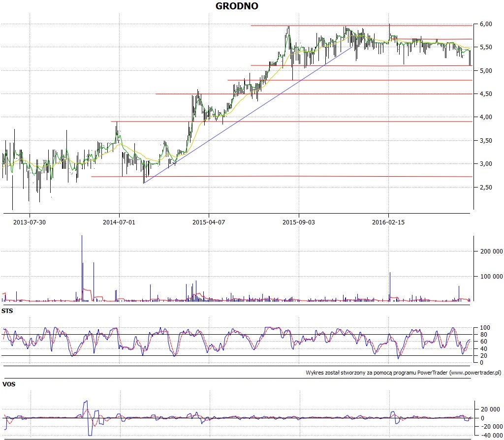This screenshot has height=440, width=504.
Task: Click the STS axis value 40
Action: [x=483, y=349]
